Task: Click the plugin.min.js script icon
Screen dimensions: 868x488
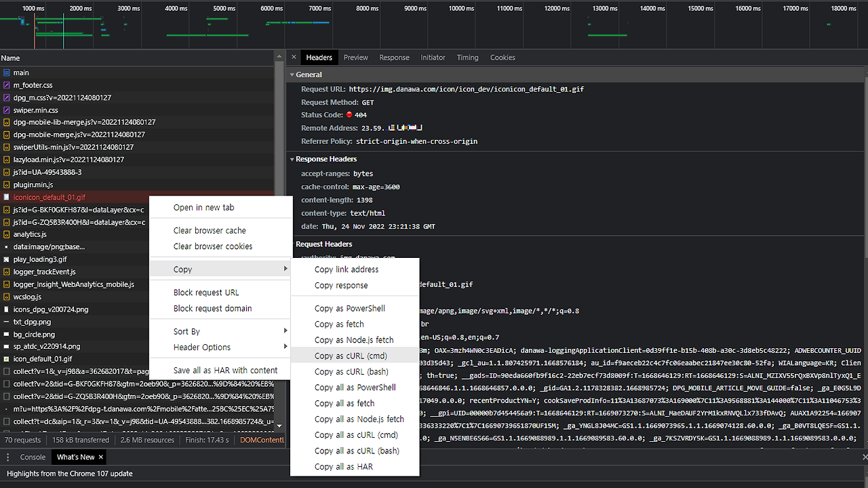Action: click(x=6, y=185)
